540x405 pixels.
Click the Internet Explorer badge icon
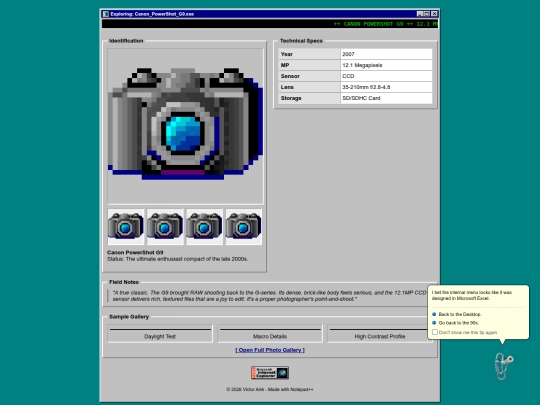[x=270, y=373]
